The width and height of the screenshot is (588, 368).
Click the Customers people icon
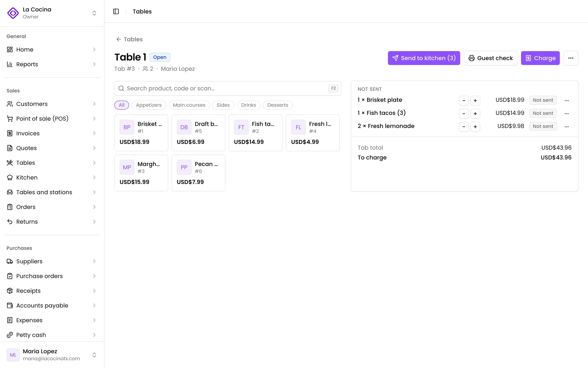coord(10,104)
